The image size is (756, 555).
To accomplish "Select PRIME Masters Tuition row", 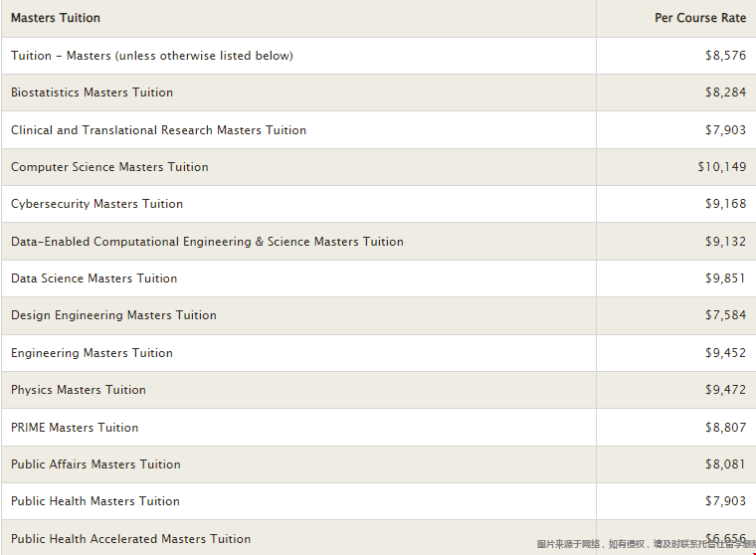I will (75, 428).
